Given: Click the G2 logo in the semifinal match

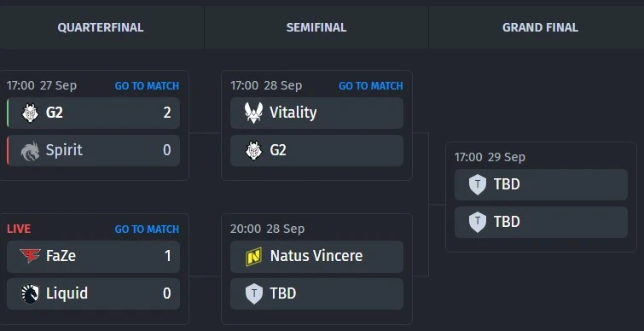Looking at the screenshot, I should click(x=254, y=151).
